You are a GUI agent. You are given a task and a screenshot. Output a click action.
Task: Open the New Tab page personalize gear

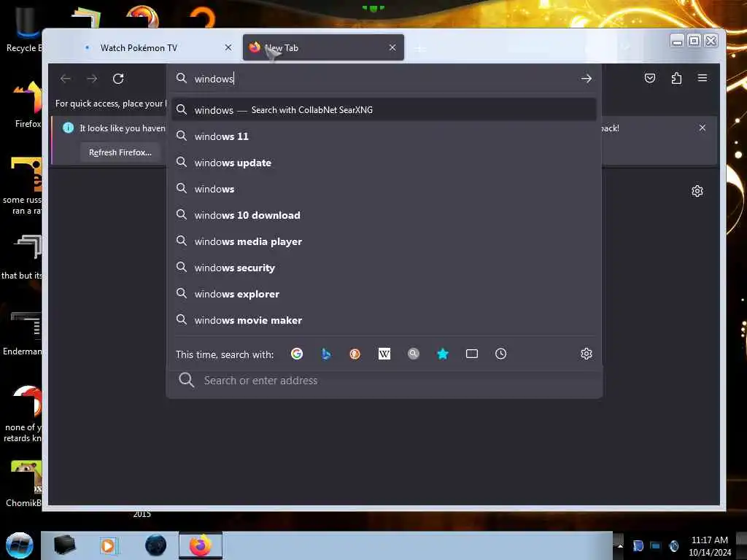(697, 192)
